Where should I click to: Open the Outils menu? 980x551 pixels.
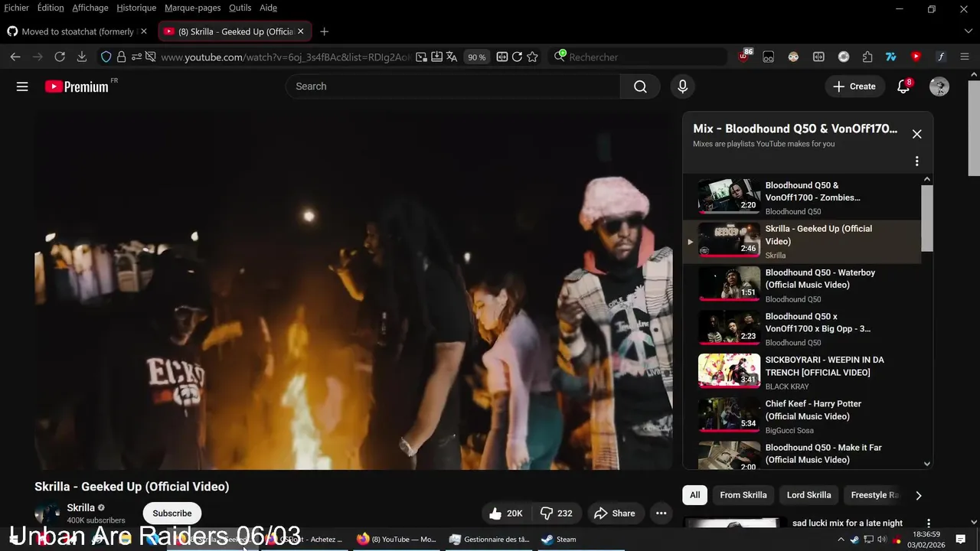click(x=240, y=8)
